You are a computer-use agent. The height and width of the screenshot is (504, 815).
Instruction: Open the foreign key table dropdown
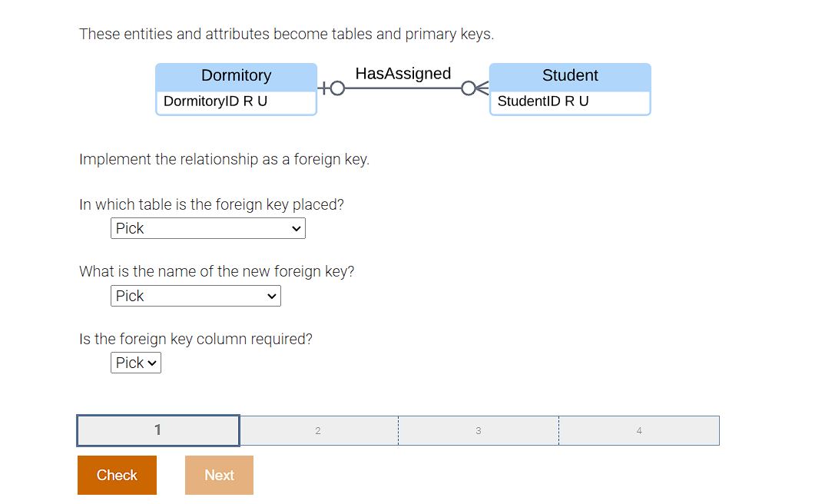[x=207, y=228]
